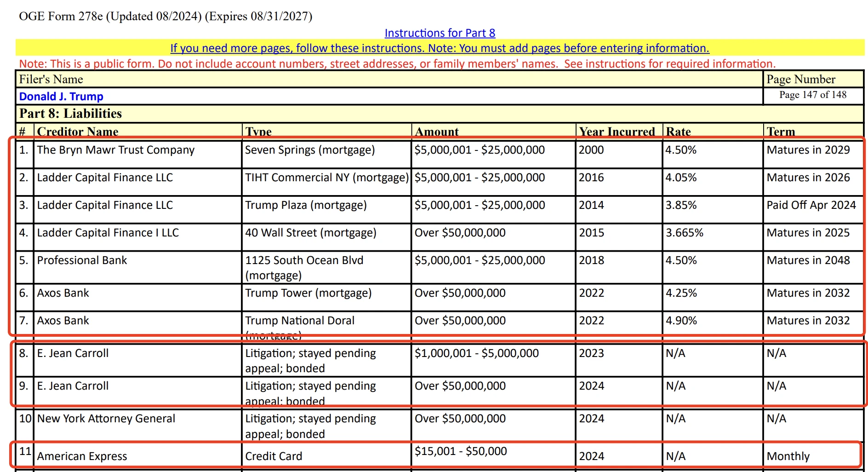Select the American Express Credit Card row
This screenshot has height=472, width=868.
tap(82, 456)
